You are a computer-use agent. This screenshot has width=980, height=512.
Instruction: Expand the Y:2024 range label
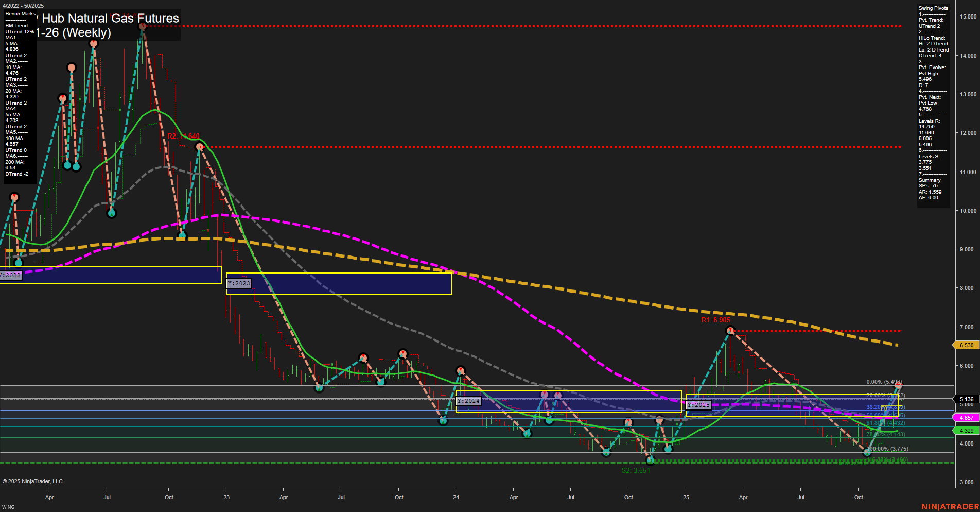(467, 400)
